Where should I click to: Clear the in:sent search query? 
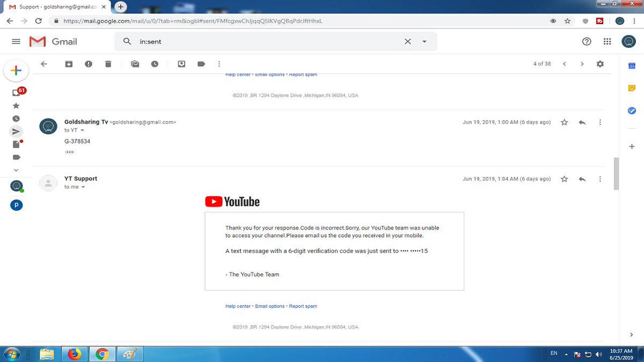click(x=407, y=41)
